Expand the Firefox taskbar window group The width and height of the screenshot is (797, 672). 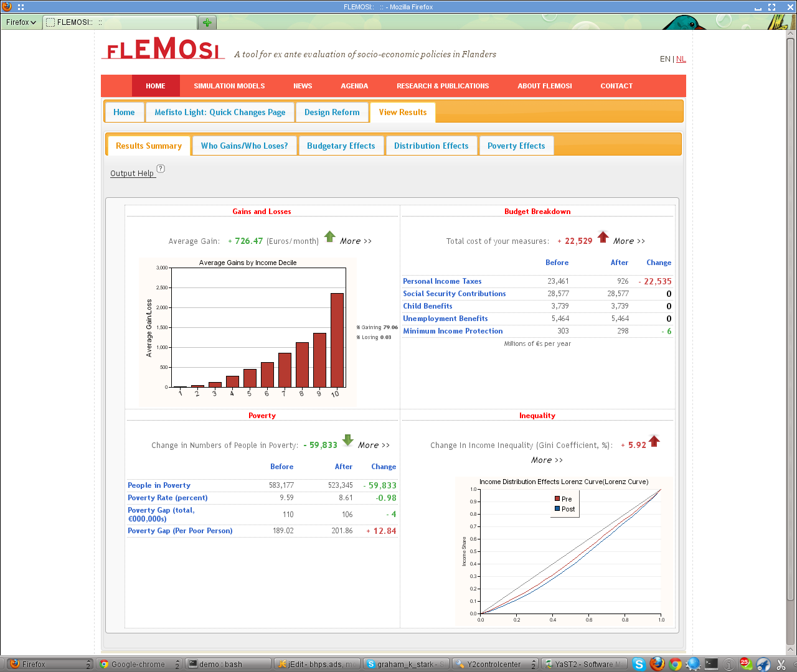pos(88,664)
